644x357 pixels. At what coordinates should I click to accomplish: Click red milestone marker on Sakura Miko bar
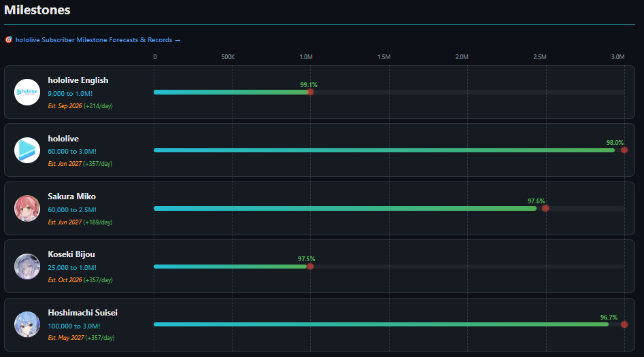coord(545,208)
